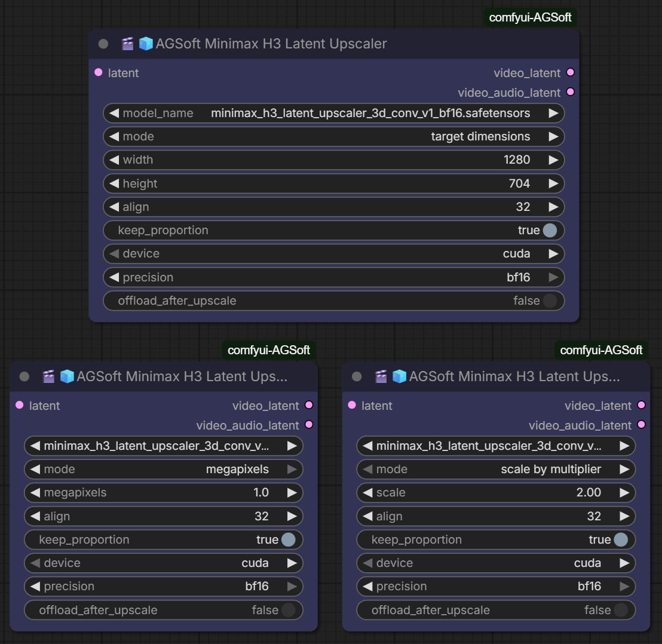Click the height value 704
This screenshot has width=662, height=644.
(519, 183)
